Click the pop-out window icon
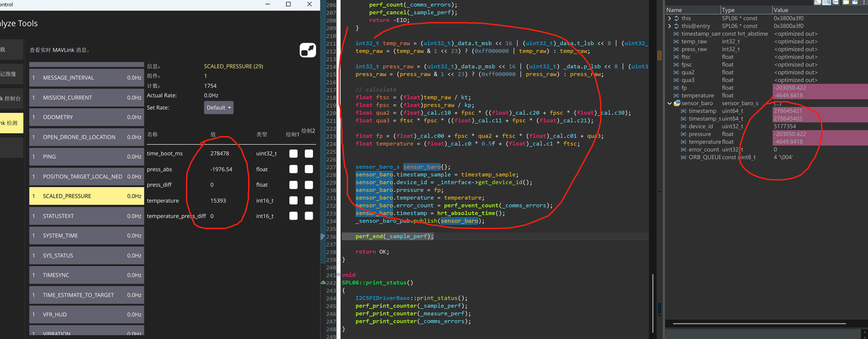Screen dimensions: 868x339 pyautogui.click(x=307, y=50)
